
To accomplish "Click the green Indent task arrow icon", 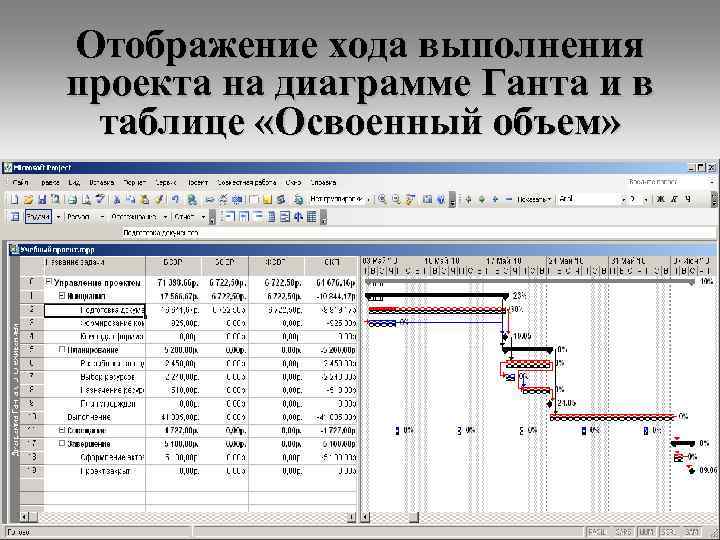I will 482,199.
